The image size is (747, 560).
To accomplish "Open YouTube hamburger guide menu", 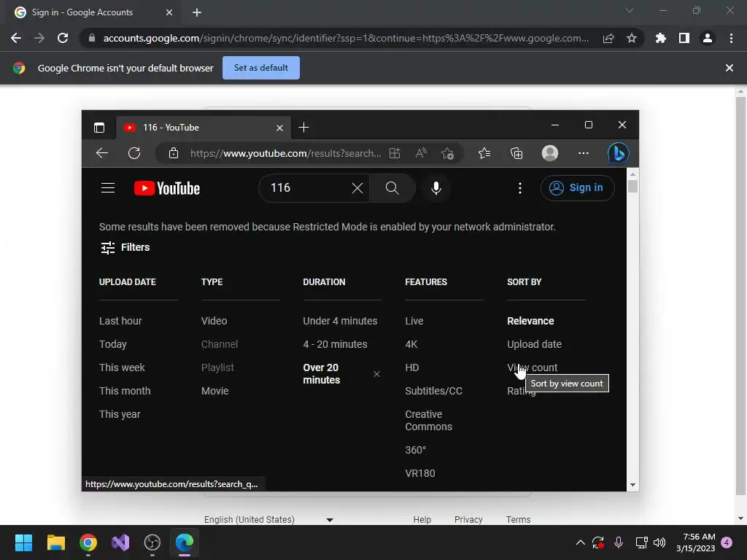I will click(108, 188).
